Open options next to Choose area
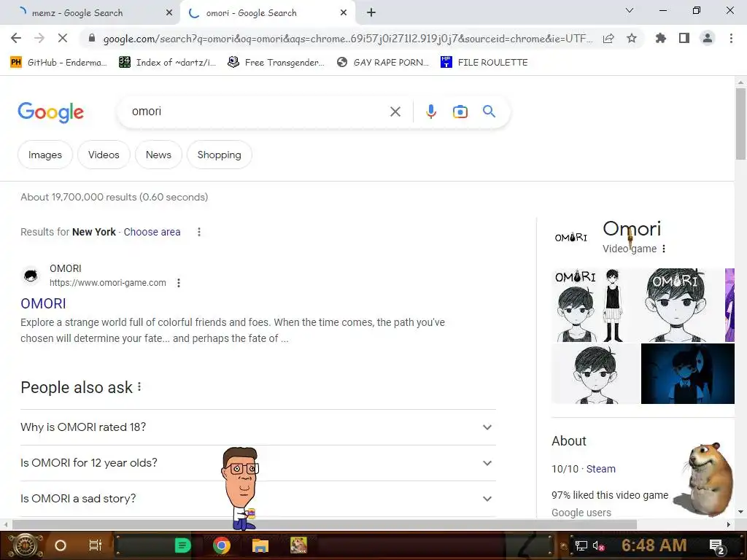This screenshot has width=747, height=560. coord(199,232)
